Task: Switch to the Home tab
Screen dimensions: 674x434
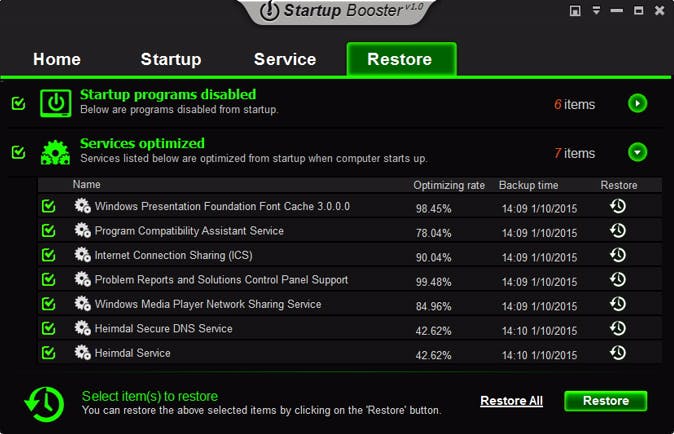Action: [57, 59]
